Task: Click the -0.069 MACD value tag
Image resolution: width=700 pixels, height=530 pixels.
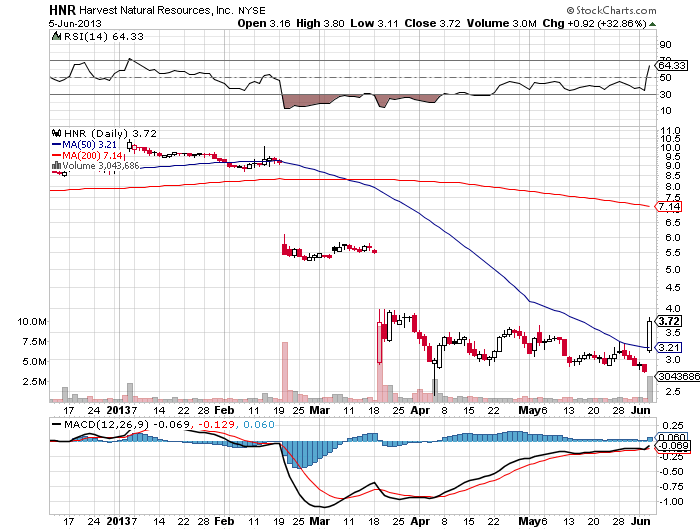Action: coord(673,446)
